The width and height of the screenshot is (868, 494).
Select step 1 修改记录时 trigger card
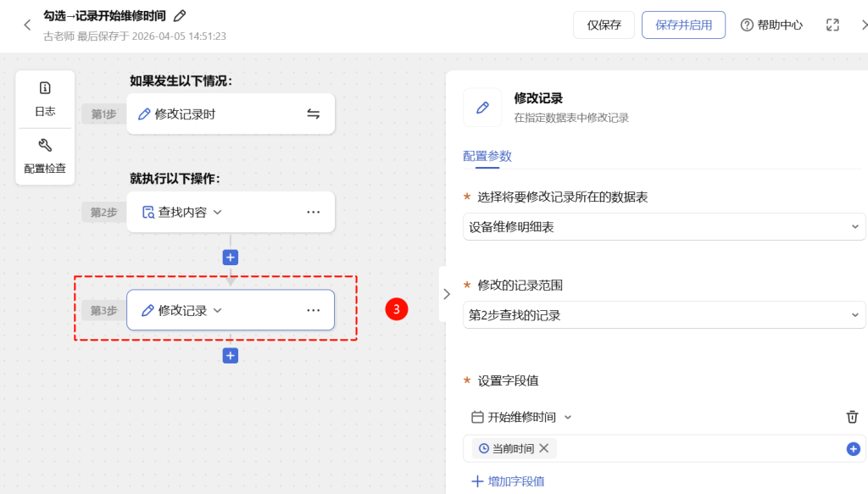pos(231,114)
